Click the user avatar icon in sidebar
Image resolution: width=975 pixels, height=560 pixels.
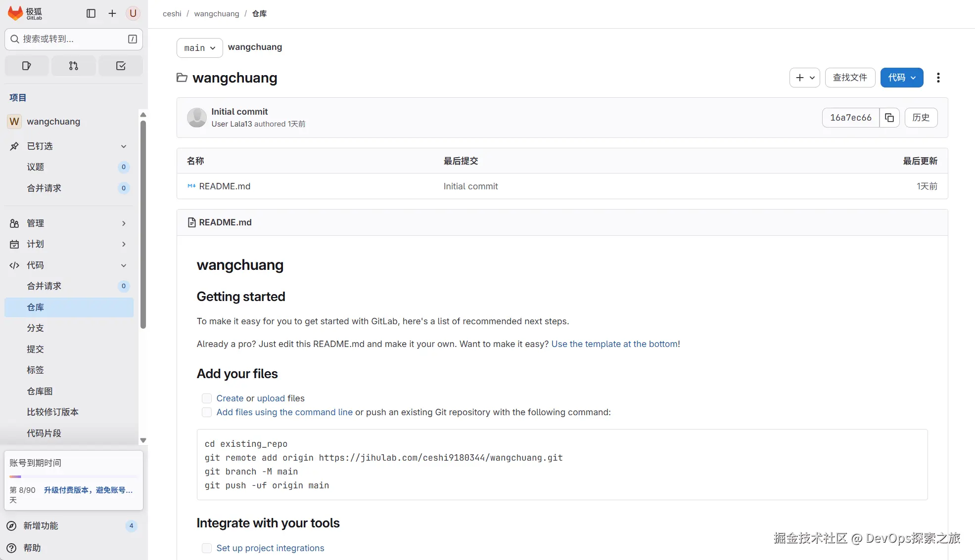[133, 13]
